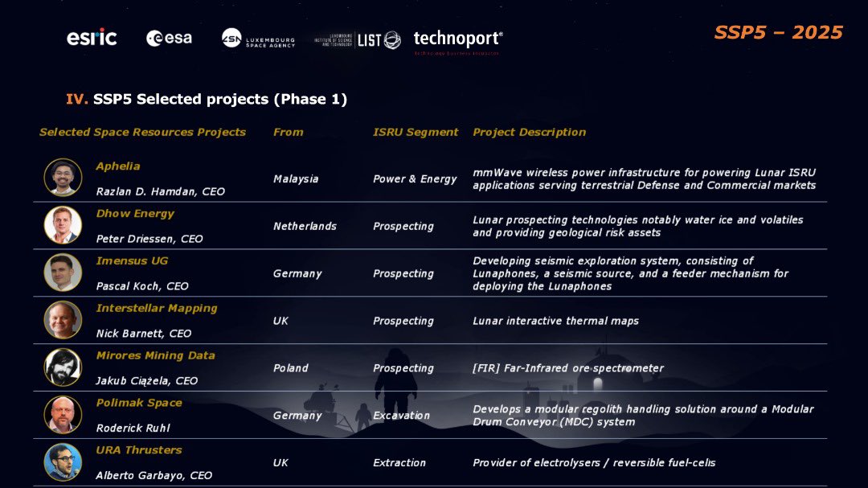Click '[FIR] Far-Infrared ore spectrometer' description
This screenshot has height=488, width=868.
[568, 368]
